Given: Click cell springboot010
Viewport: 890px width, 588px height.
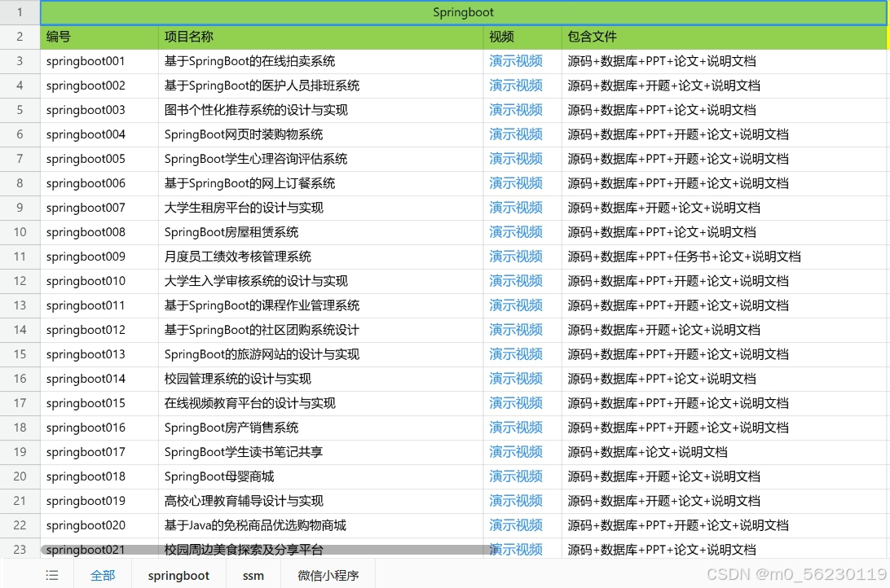Looking at the screenshot, I should 99,281.
